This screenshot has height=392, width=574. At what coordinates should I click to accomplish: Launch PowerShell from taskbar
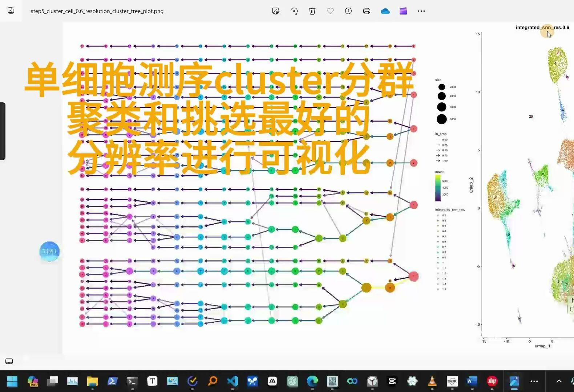112,381
